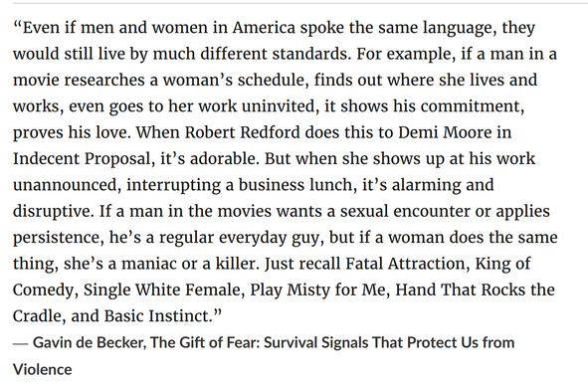Click the phrase King of in the quote
588x388 pixels.
coord(502,264)
